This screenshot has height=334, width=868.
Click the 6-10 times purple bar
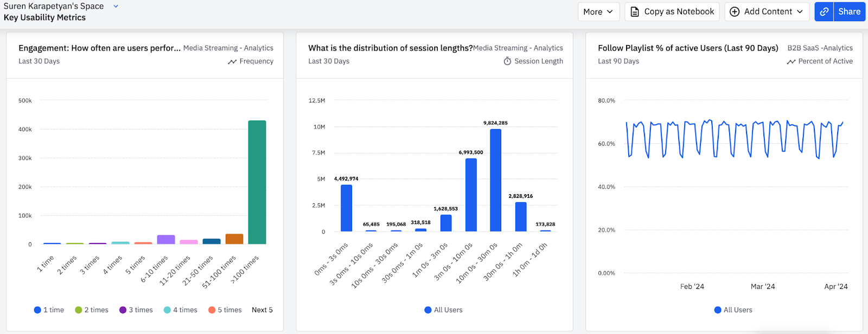point(166,240)
